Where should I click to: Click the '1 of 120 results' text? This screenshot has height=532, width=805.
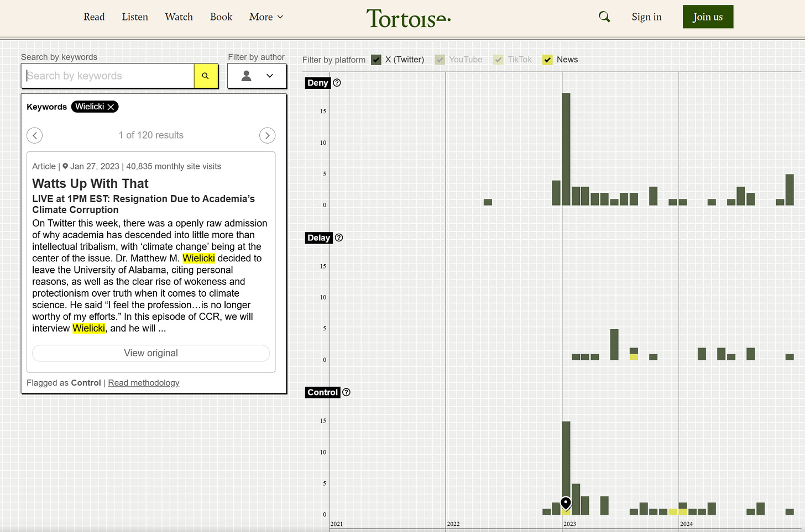(151, 135)
